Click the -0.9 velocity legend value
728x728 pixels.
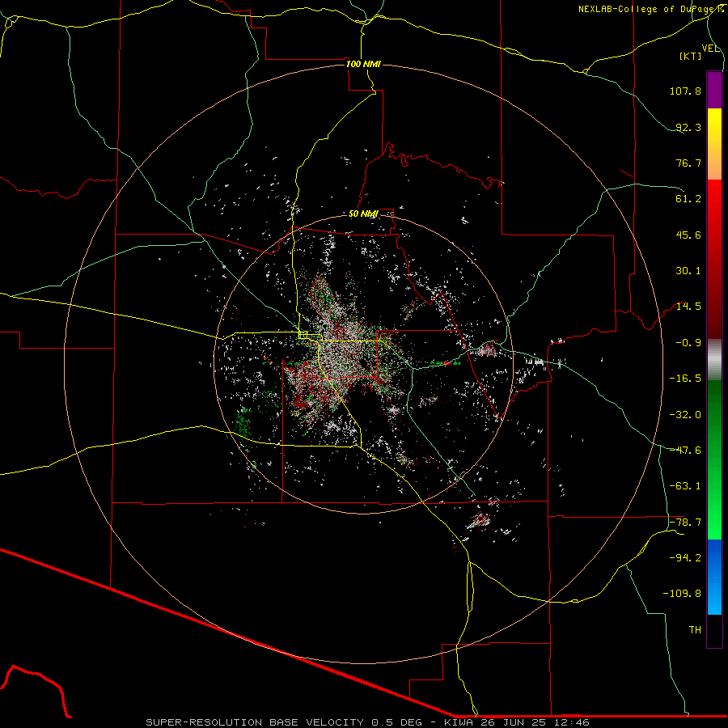point(688,343)
